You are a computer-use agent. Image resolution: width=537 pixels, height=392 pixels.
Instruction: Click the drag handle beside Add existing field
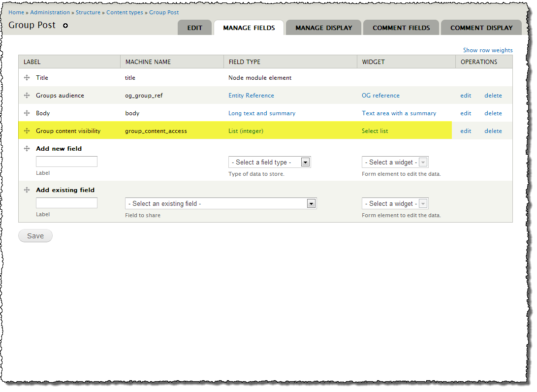tap(27, 190)
